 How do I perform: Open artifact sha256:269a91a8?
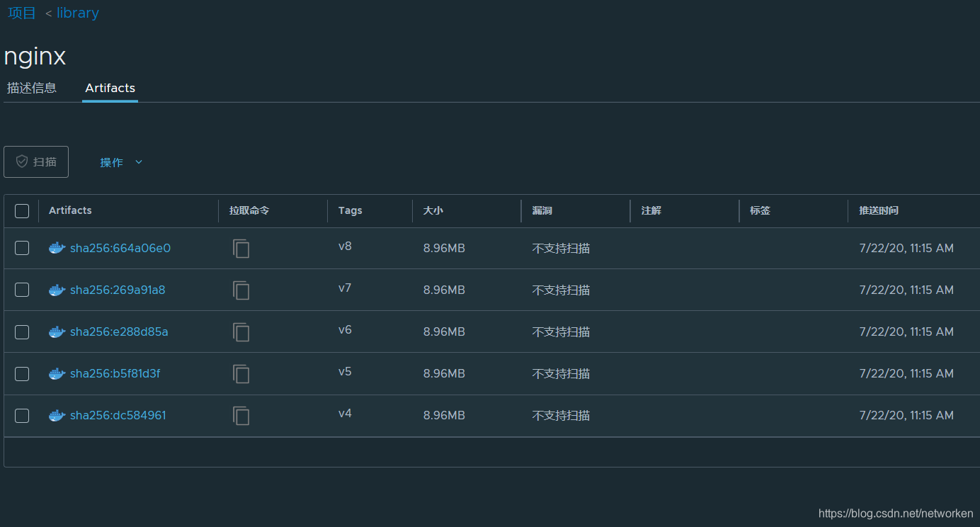point(118,290)
